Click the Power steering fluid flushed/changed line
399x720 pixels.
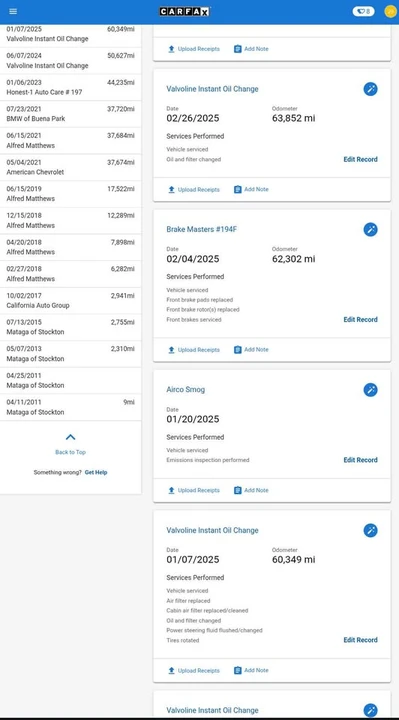tap(214, 630)
